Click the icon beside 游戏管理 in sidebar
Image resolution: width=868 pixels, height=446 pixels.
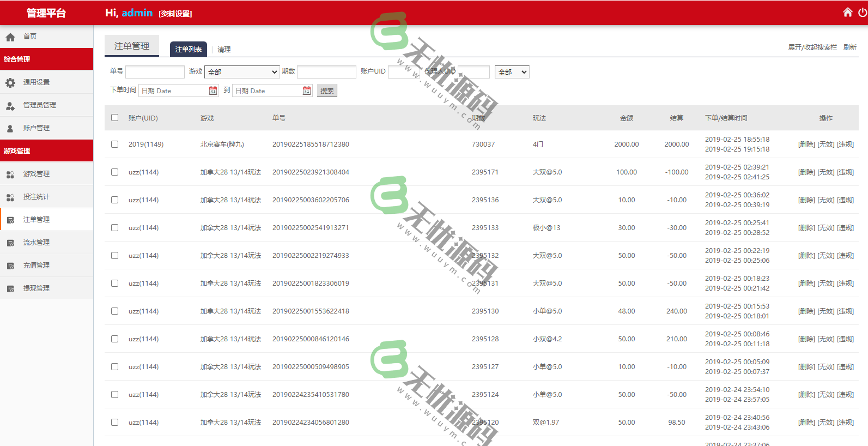click(10, 174)
